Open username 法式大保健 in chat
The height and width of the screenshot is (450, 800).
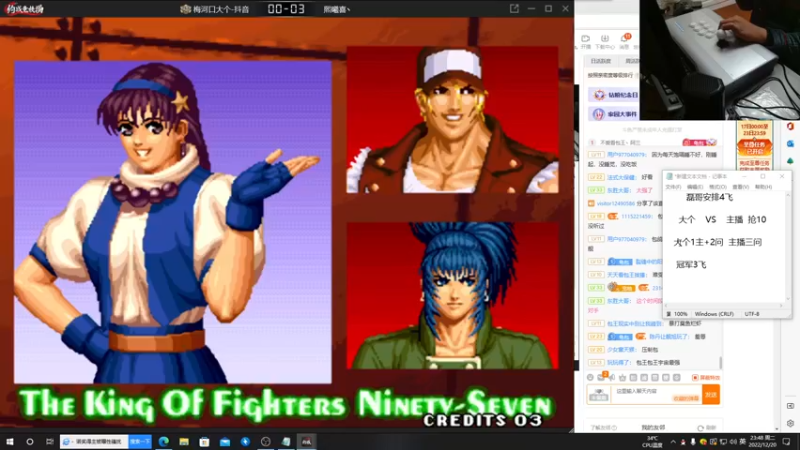tap(621, 177)
